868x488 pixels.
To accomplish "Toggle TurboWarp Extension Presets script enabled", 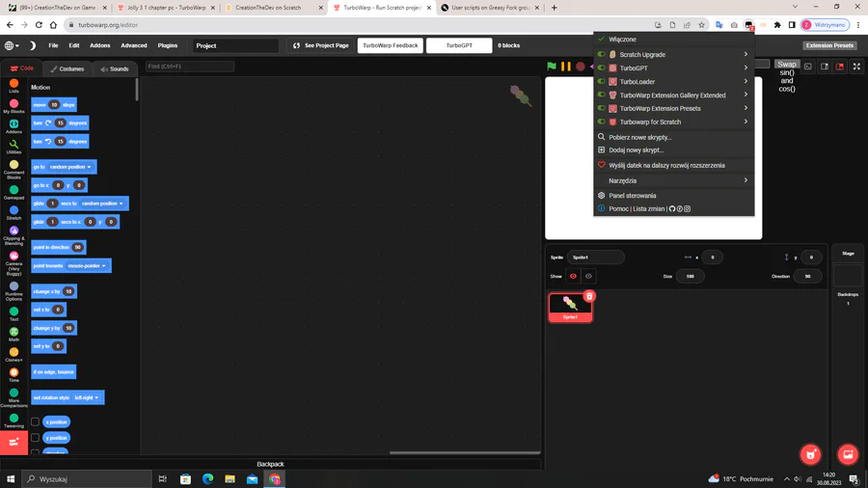I will pos(601,108).
